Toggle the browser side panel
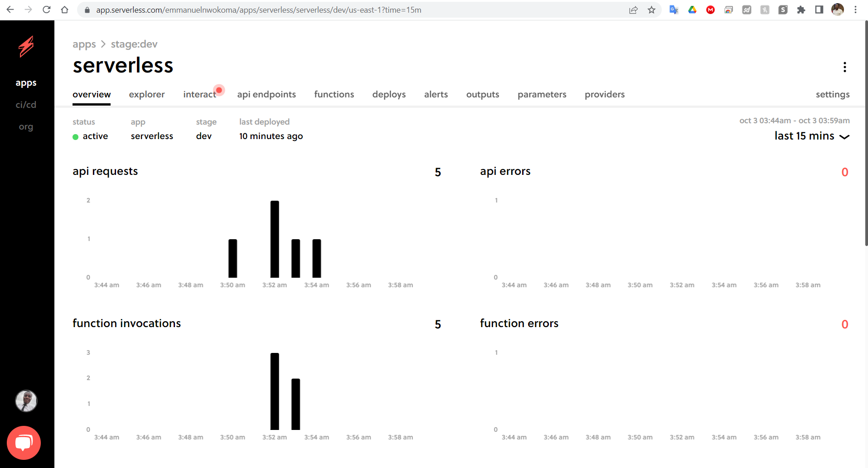The width and height of the screenshot is (868, 468). click(819, 10)
